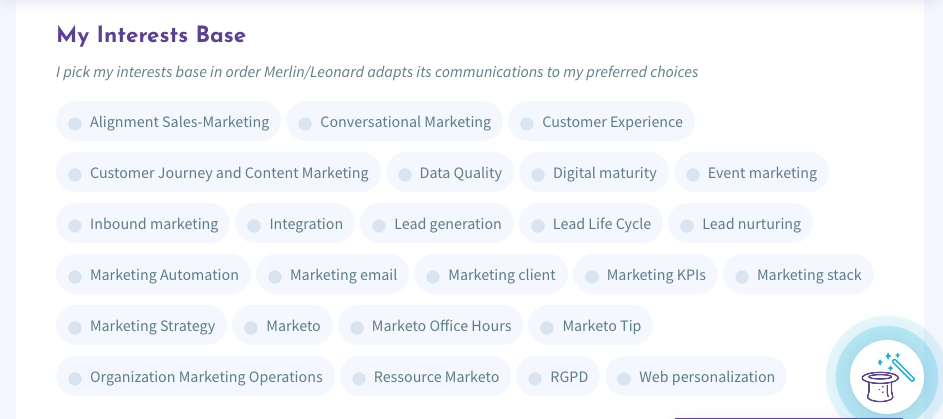Viewport: 943px width, 419px height.
Task: Pick the Marketing KPIs interest
Action: (645, 275)
